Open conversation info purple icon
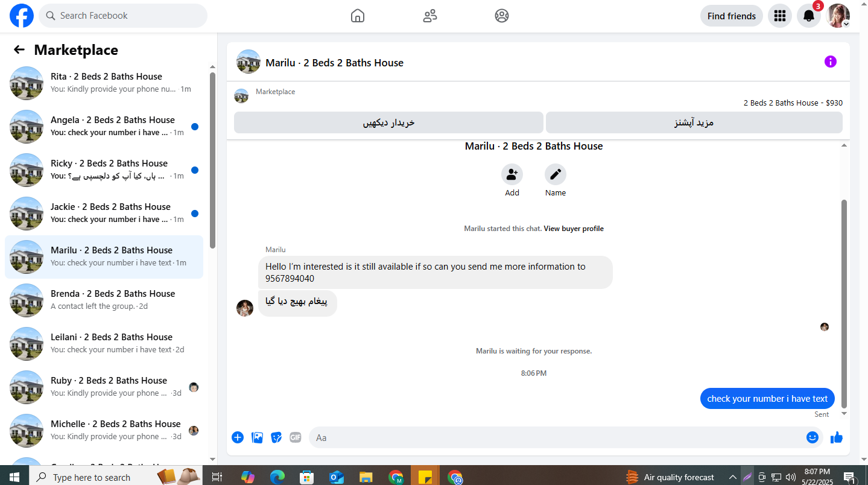The image size is (868, 485). point(831,62)
